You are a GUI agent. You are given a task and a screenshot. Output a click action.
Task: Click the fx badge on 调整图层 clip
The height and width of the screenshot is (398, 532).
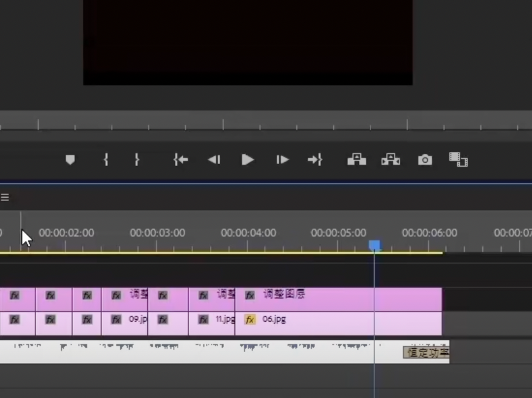pos(250,295)
